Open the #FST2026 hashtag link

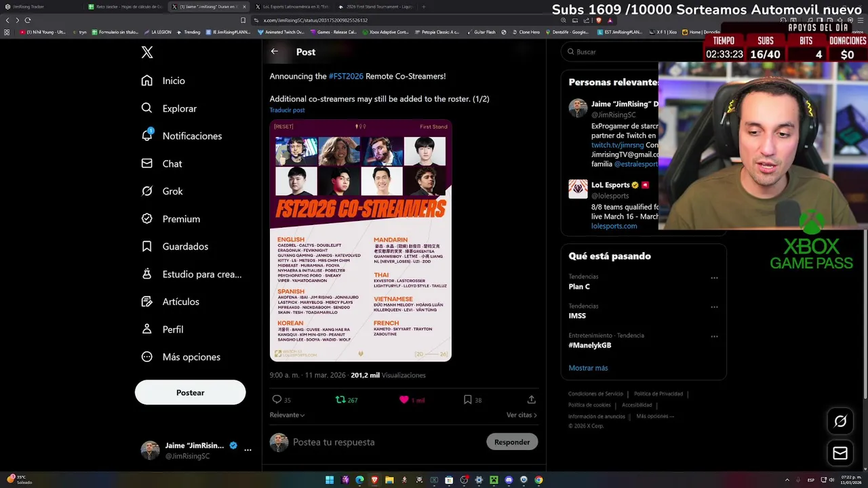[x=346, y=76]
